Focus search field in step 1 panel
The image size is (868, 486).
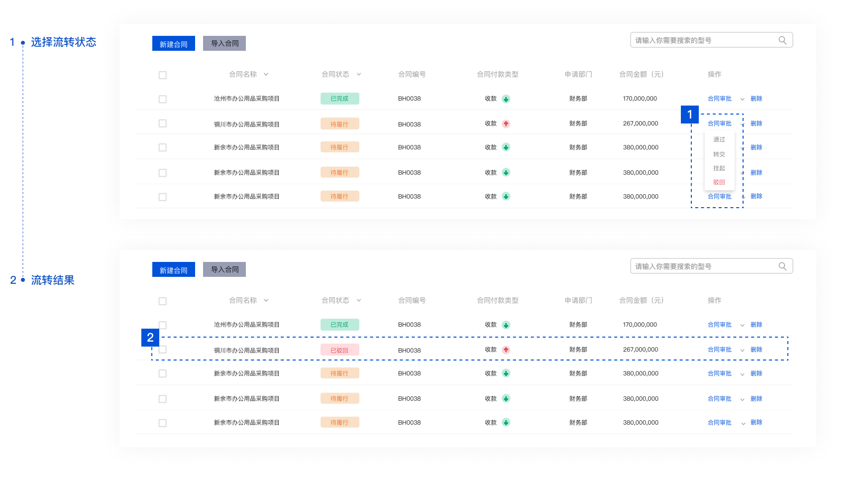711,40
